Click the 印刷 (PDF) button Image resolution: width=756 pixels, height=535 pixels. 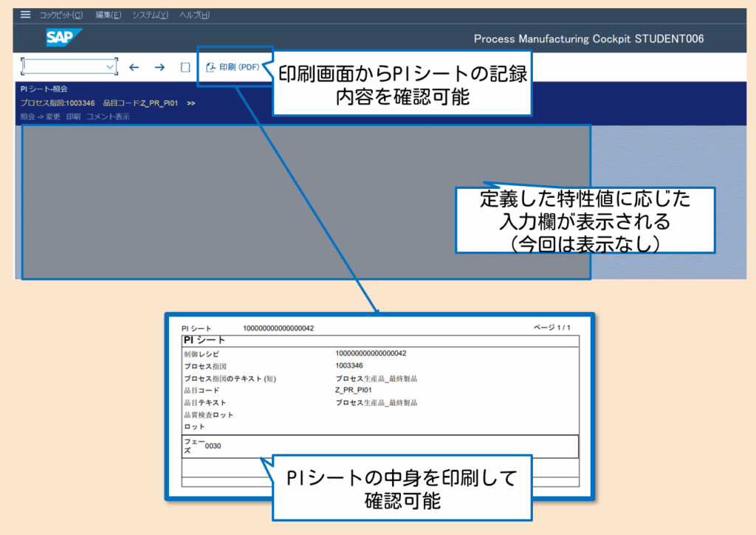click(x=233, y=67)
